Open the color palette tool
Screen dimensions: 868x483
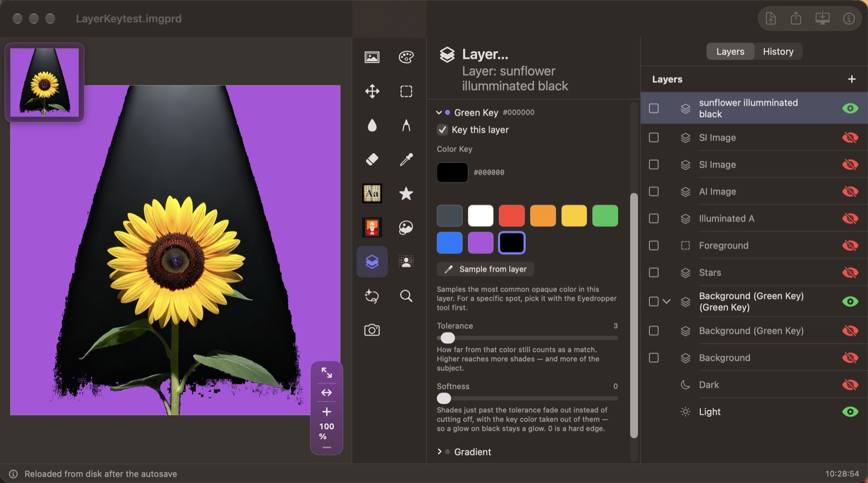[406, 57]
